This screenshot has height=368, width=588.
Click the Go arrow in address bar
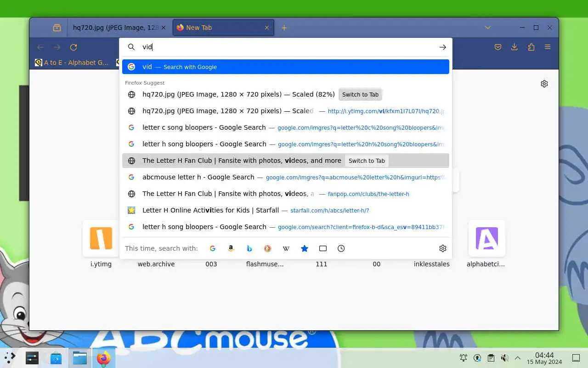[x=442, y=47]
